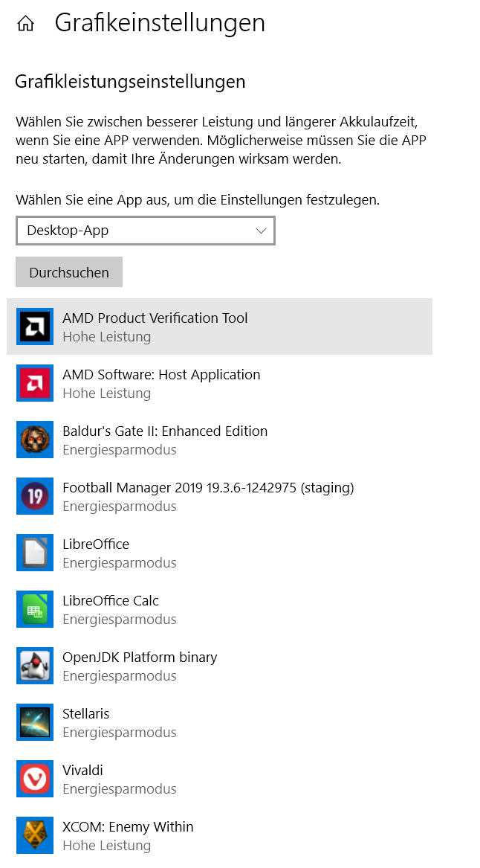Click Energiesparmodus under Vivaldi

point(120,789)
